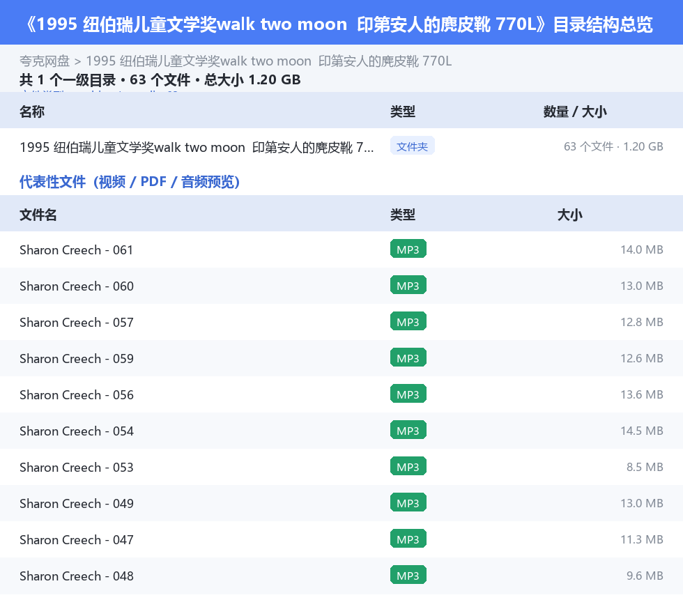The height and width of the screenshot is (616, 683).
Task: Select the 63 个文件 · 1.20 GB cell
Action: pos(613,146)
